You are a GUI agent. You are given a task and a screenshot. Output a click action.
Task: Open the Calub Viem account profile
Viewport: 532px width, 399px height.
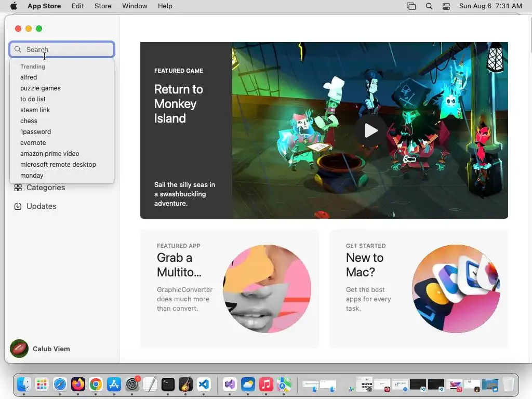pos(40,349)
